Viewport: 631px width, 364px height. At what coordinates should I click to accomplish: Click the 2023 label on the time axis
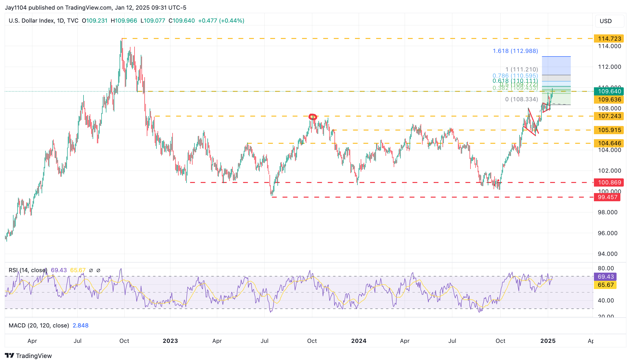click(x=170, y=341)
